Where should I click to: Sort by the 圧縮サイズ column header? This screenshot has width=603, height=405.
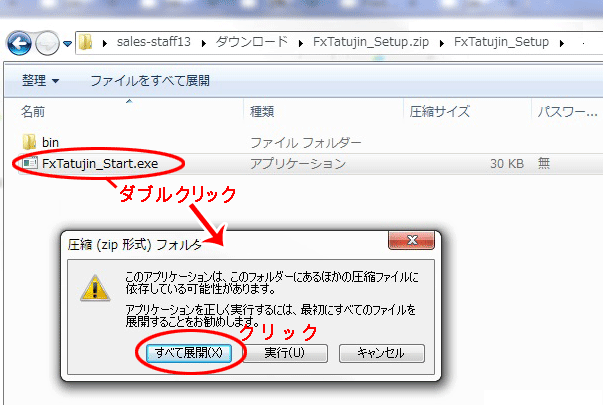click(x=440, y=112)
